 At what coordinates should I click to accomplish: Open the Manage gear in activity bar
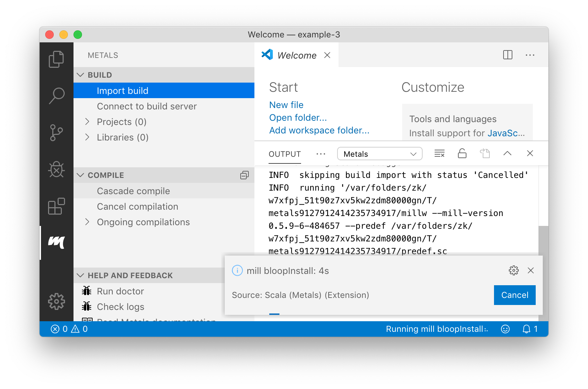coord(56,301)
